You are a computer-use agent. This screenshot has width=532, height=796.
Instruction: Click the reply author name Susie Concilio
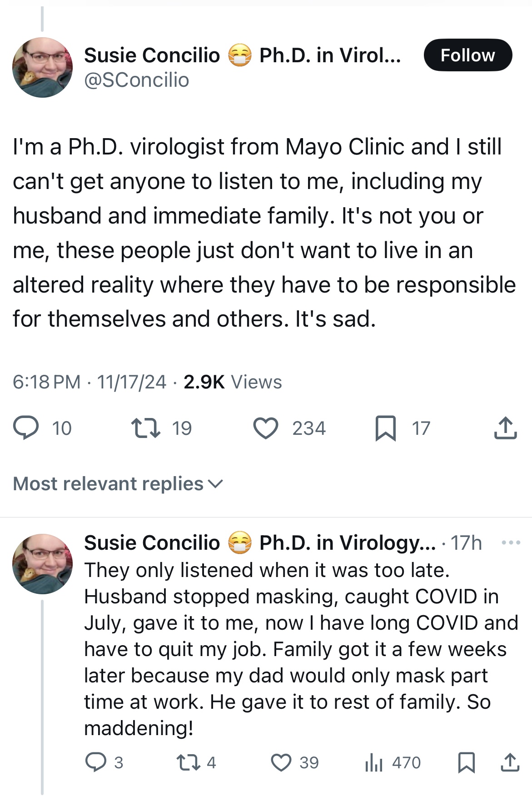point(152,542)
